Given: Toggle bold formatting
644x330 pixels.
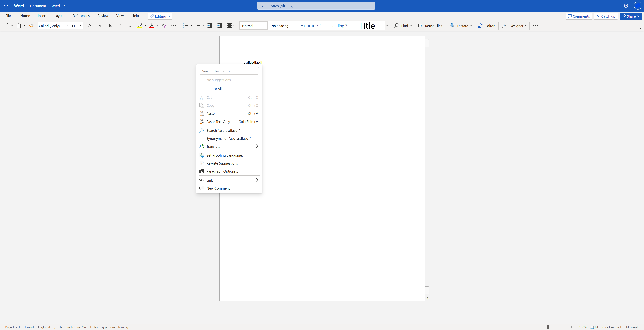Looking at the screenshot, I should coord(110,25).
